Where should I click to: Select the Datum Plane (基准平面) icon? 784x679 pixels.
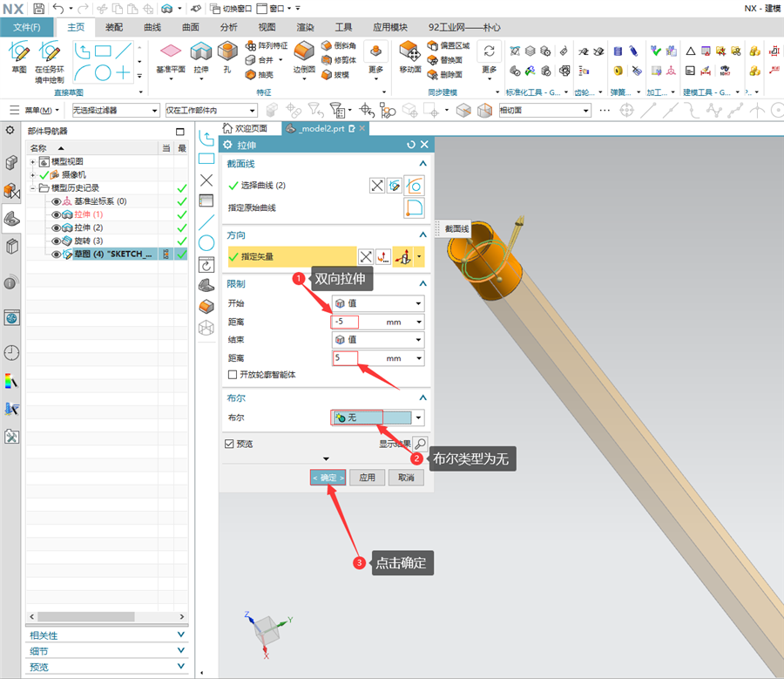pyautogui.click(x=171, y=51)
